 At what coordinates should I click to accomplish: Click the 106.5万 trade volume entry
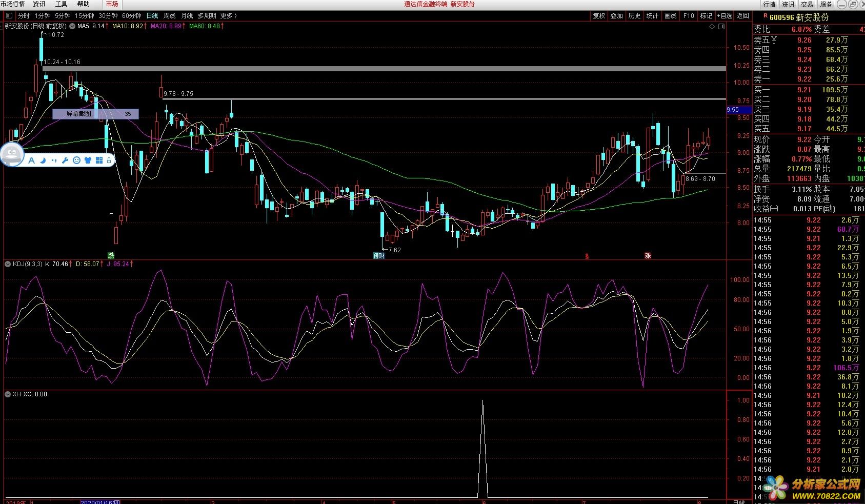pyautogui.click(x=846, y=368)
